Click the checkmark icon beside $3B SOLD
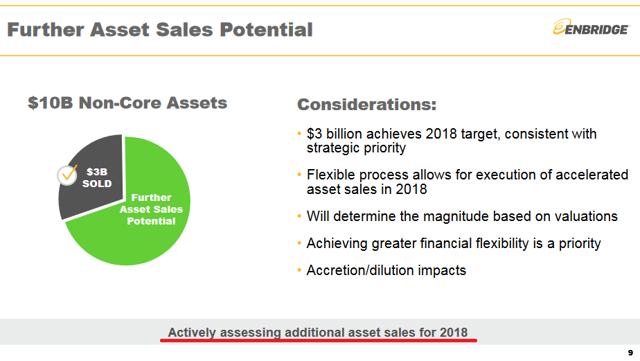Viewport: 640px width, 361px height. [67, 176]
